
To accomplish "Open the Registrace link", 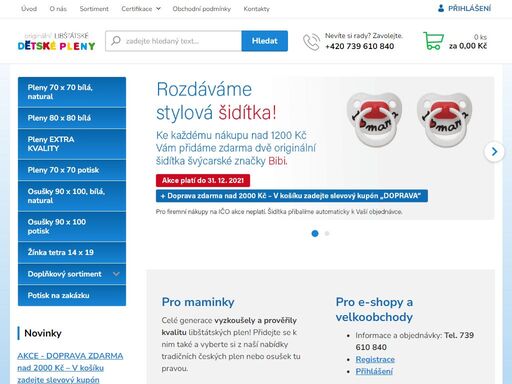I will click(375, 359).
